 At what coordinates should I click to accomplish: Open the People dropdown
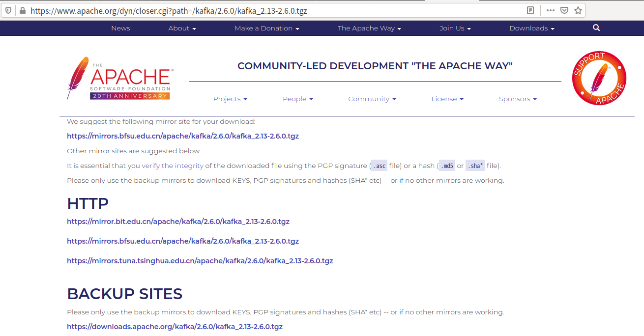[298, 99]
